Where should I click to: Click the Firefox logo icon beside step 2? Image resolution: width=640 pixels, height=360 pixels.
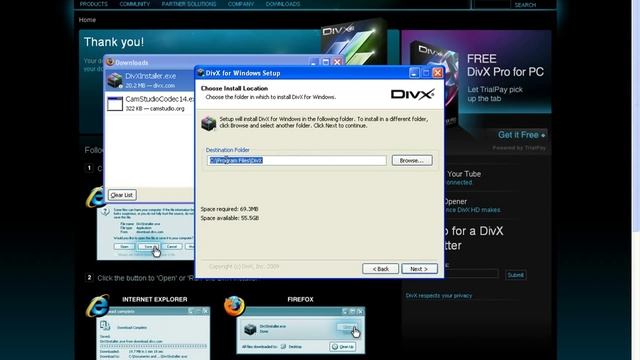(234, 306)
